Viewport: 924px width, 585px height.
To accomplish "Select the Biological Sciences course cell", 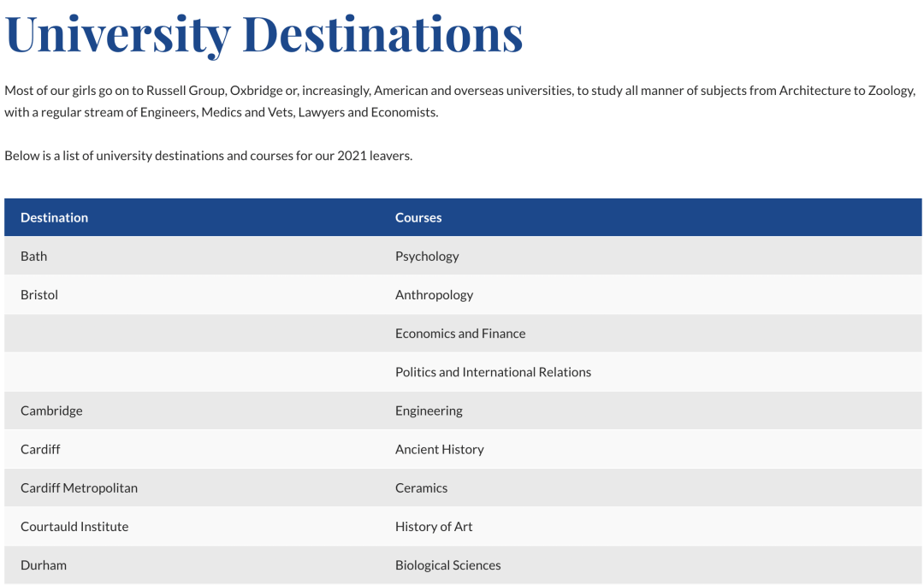I will pyautogui.click(x=447, y=565).
